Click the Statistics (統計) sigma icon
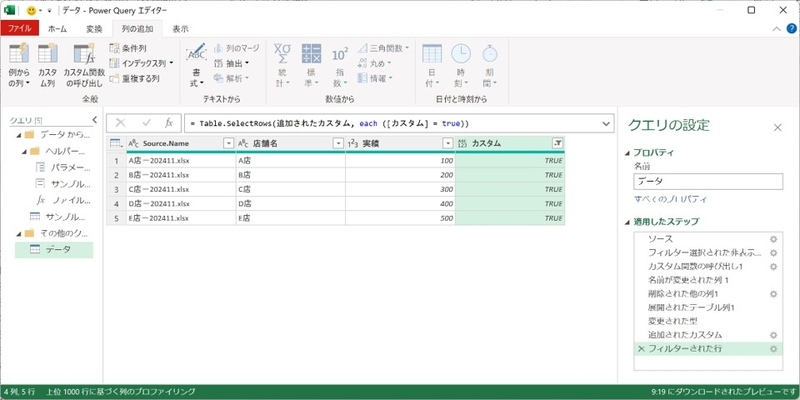Viewport: 800px width, 400px height. [282, 53]
